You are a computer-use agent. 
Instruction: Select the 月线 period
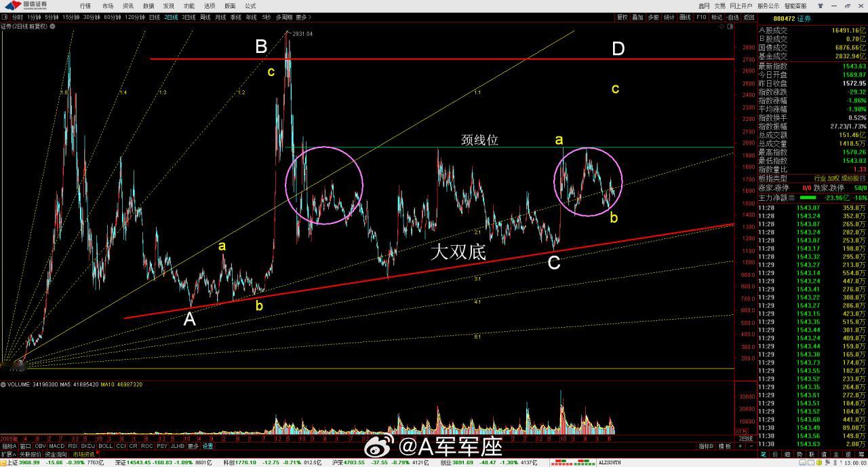click(x=220, y=17)
